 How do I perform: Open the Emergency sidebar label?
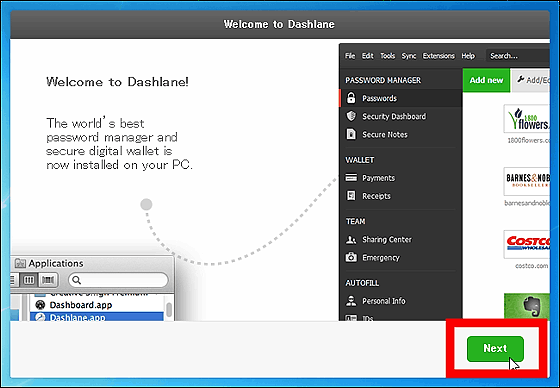coord(381,258)
